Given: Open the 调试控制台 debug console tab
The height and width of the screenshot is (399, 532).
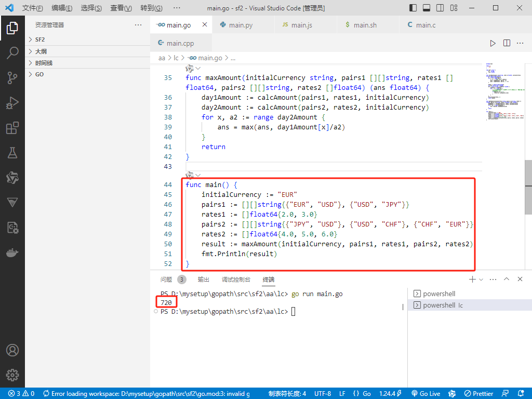Looking at the screenshot, I should (236, 279).
